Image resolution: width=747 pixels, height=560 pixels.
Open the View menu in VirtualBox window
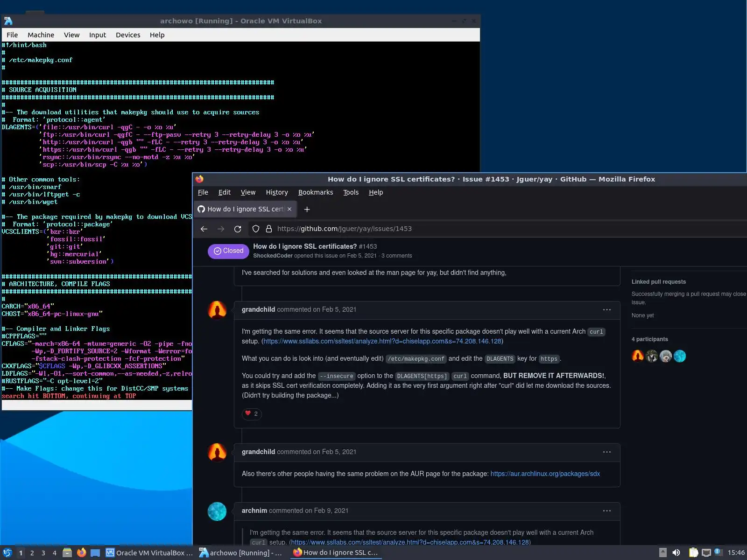tap(71, 35)
